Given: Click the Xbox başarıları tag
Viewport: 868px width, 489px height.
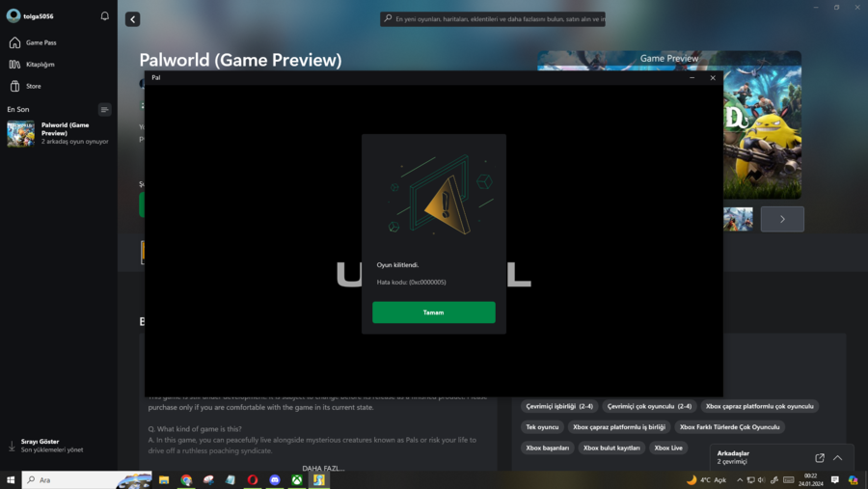Looking at the screenshot, I should pos(548,448).
